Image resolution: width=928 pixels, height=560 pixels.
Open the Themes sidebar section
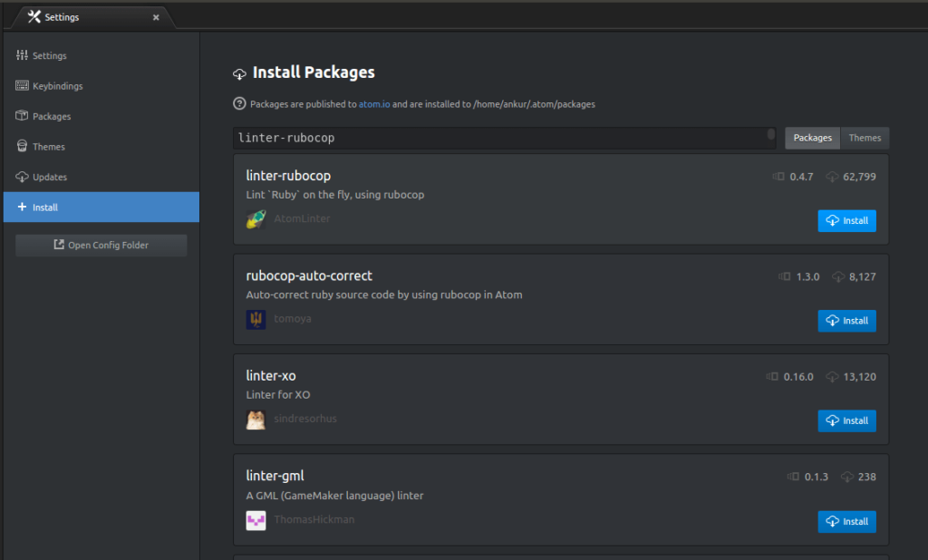(101, 146)
